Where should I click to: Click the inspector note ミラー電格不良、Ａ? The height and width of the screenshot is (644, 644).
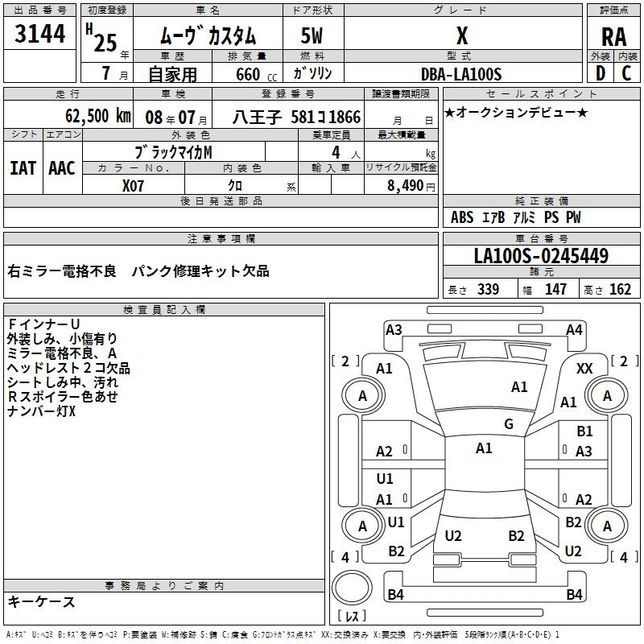(62, 353)
